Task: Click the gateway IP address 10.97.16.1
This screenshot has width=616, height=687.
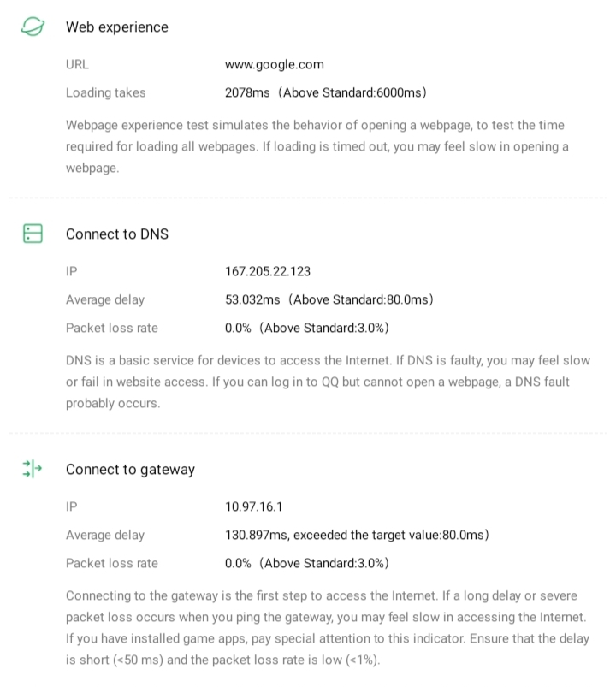Action: coord(254,506)
